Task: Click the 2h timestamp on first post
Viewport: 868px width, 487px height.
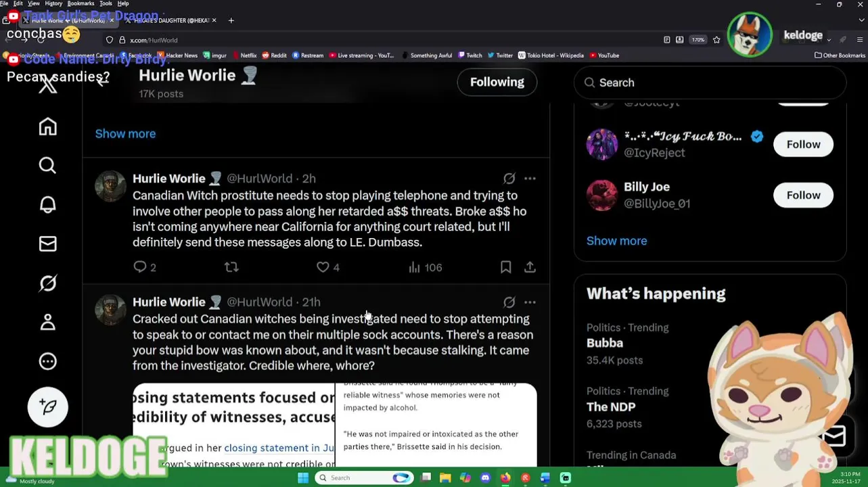Action: pyautogui.click(x=309, y=179)
